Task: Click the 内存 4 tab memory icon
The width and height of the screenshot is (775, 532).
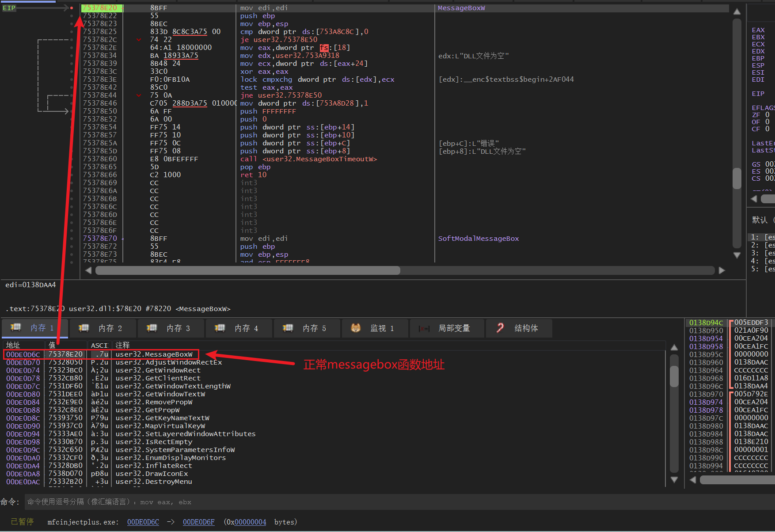Action: [220, 328]
